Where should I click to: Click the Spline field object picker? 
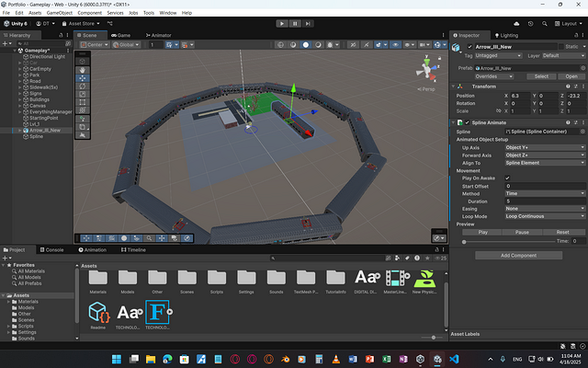(582, 132)
